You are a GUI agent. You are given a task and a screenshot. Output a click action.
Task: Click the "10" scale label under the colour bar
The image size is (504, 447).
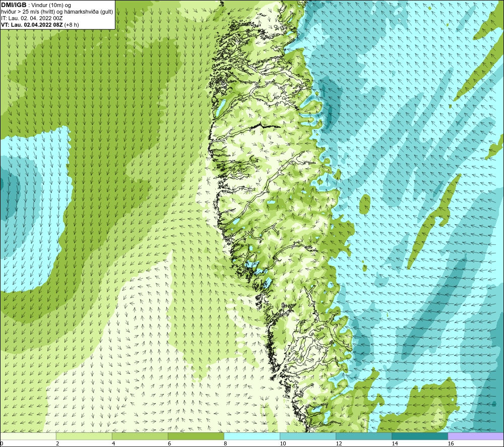(283, 444)
